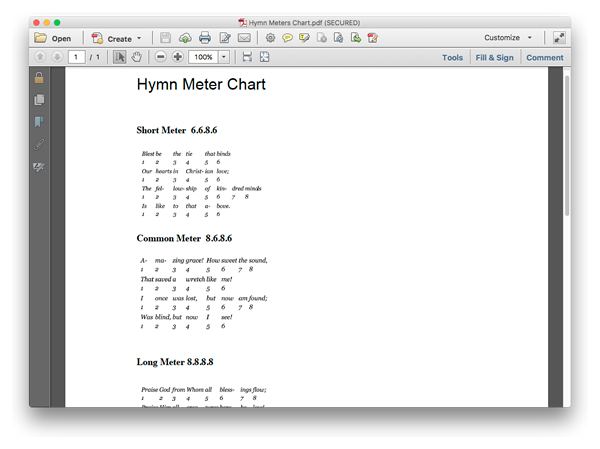Open the Fill & Sign pane
The width and height of the screenshot is (600, 449).
[494, 57]
